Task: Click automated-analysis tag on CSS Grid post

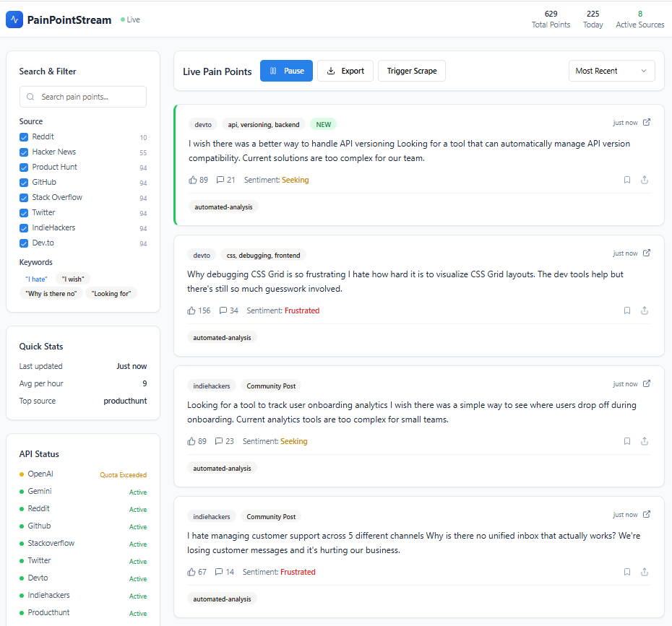Action: point(222,337)
